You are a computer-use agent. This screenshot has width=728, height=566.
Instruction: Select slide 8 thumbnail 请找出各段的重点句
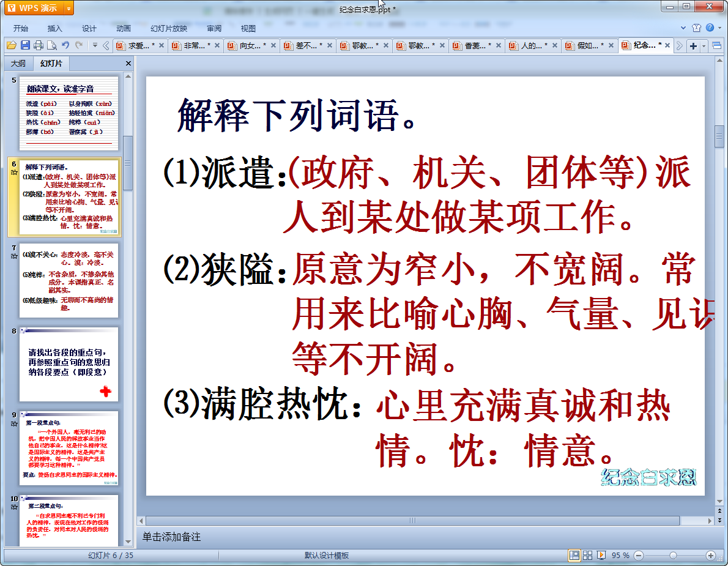point(69,364)
